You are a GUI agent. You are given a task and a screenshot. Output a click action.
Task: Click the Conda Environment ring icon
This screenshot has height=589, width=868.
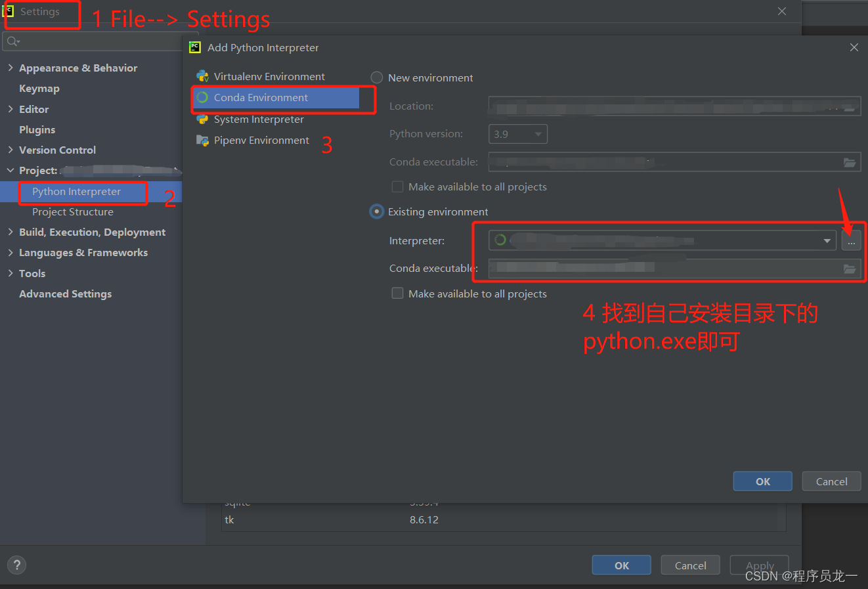[202, 97]
